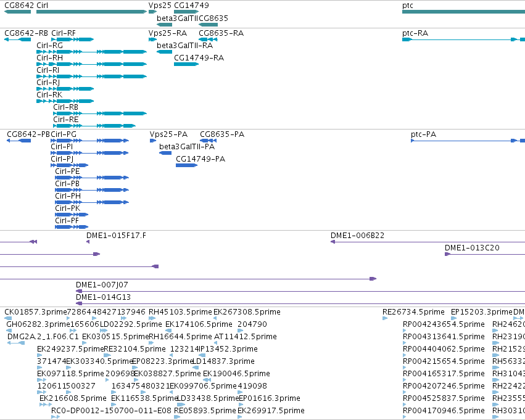Click the CG8635-PA protein label
The image size is (525, 420).
click(x=222, y=134)
